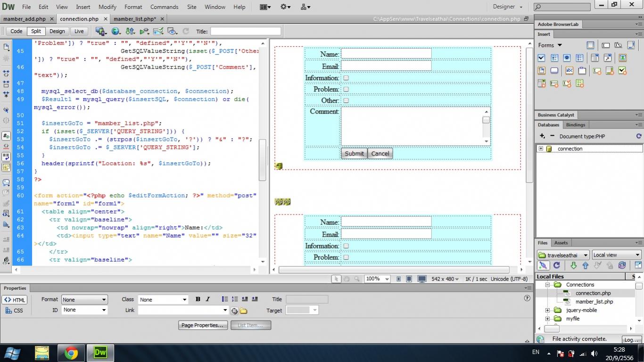Switch to Design view
644x362 pixels.
57,31
